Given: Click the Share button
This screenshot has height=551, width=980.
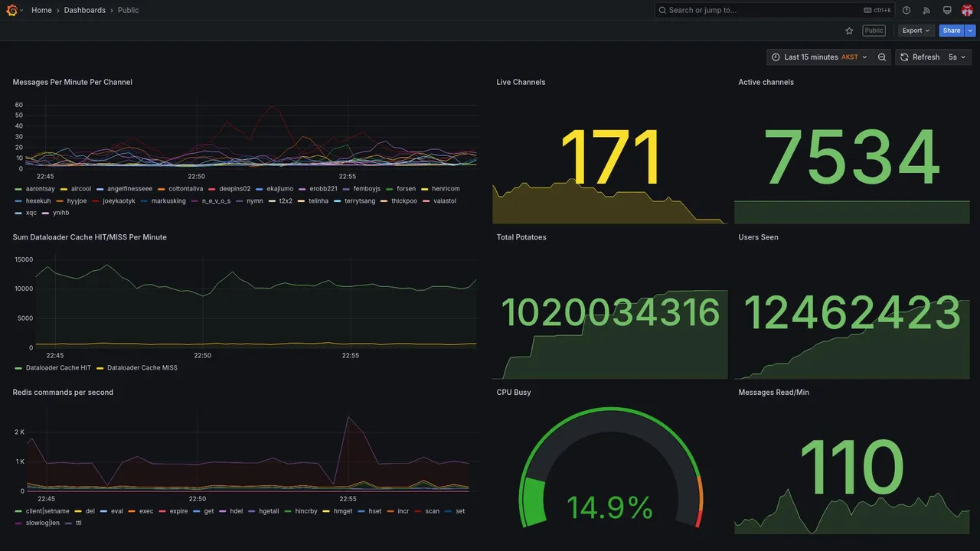Looking at the screenshot, I should click(952, 31).
